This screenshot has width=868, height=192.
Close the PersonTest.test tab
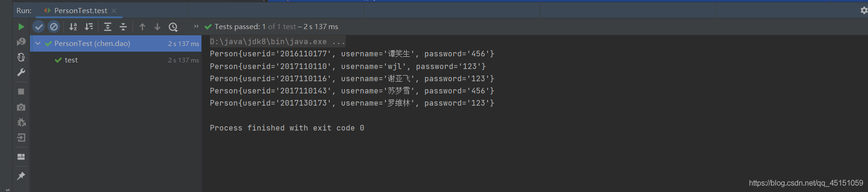tap(114, 10)
